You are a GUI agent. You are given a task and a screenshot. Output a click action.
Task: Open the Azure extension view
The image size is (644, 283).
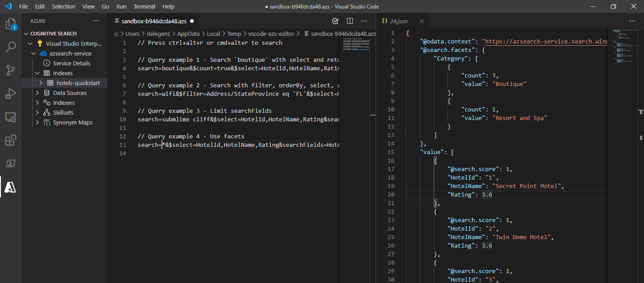tap(11, 187)
